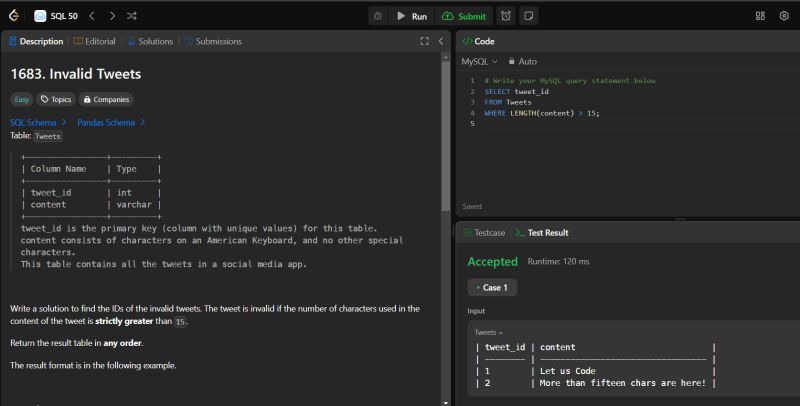Switch to the Description tab
This screenshot has width=800, height=406.
(x=36, y=41)
